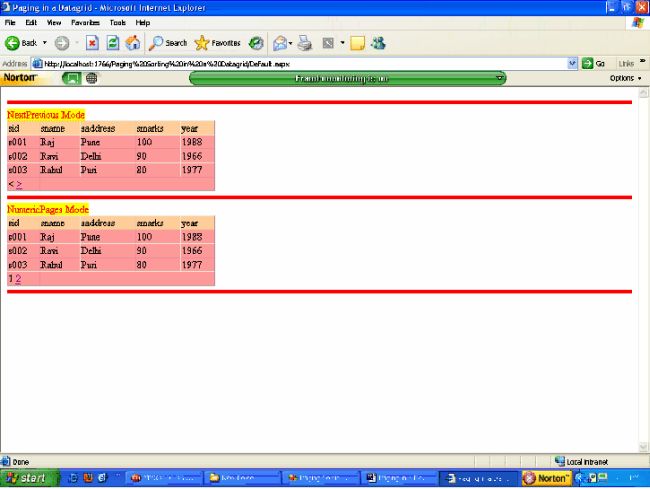Click the 'NextPrevious Mode' heading
Image resolution: width=650 pixels, height=489 pixels.
[46, 115]
